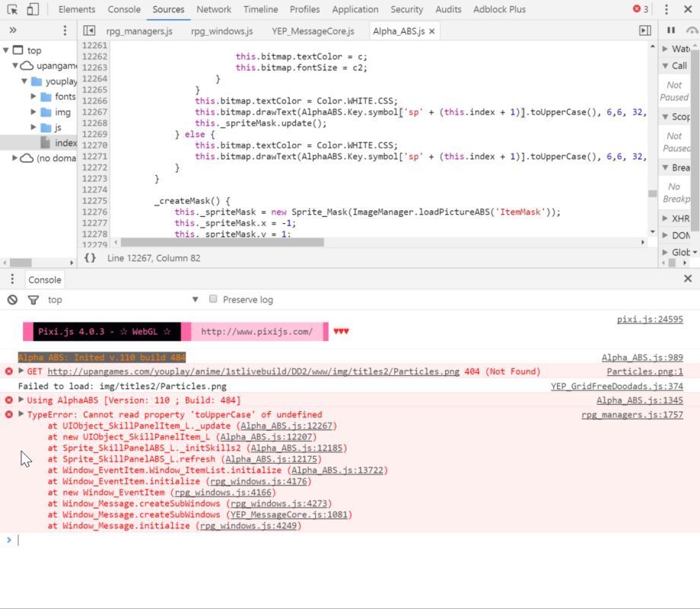Open the failed Particles.png URL link

[x=253, y=371]
